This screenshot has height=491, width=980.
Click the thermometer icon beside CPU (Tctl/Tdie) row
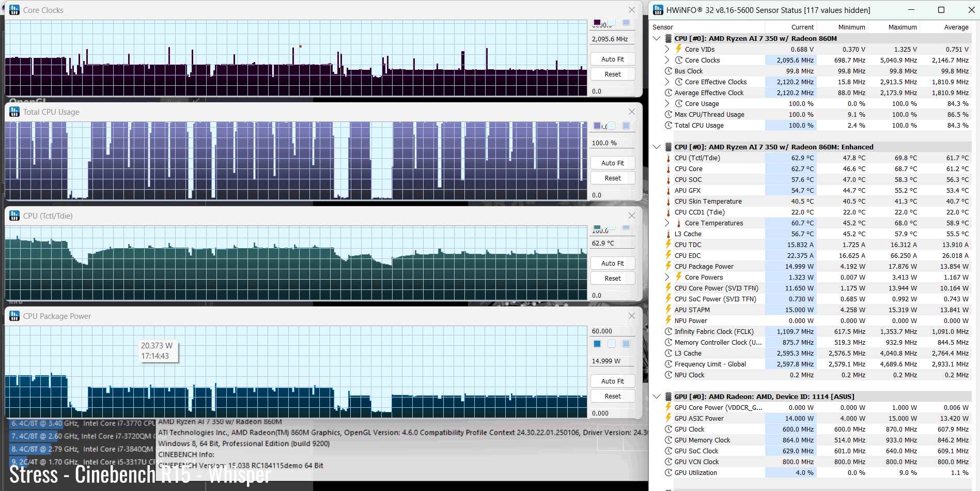point(668,158)
